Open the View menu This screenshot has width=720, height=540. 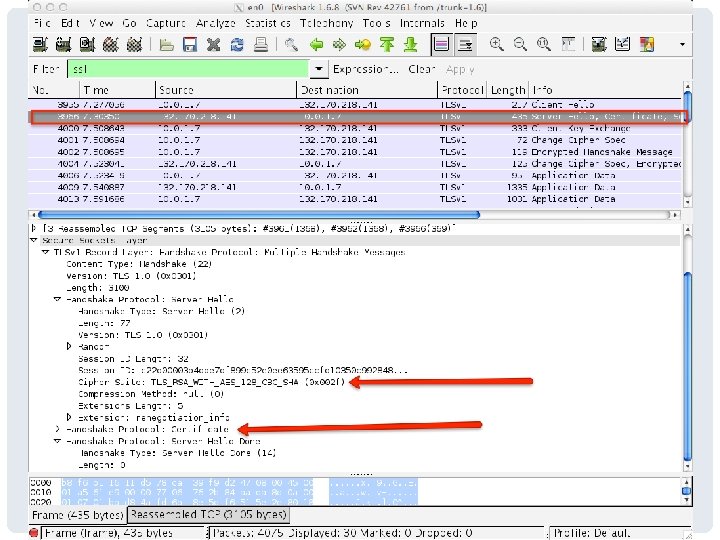point(101,23)
